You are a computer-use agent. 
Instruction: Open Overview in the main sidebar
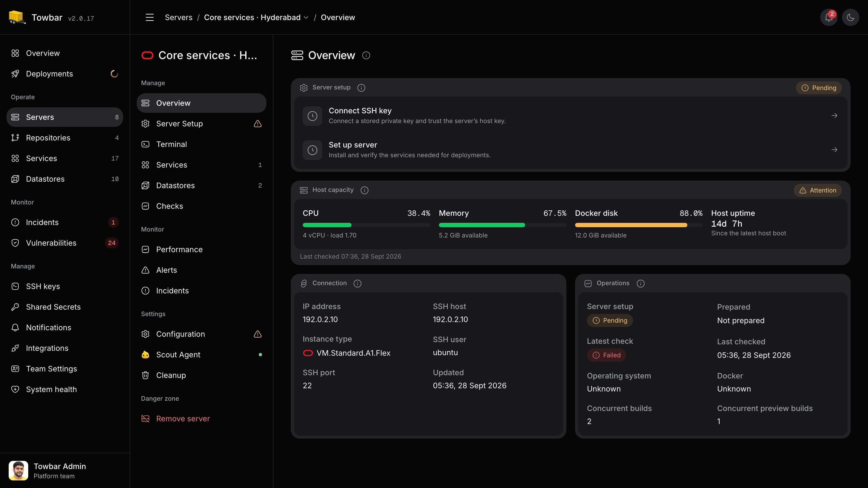[x=65, y=53]
